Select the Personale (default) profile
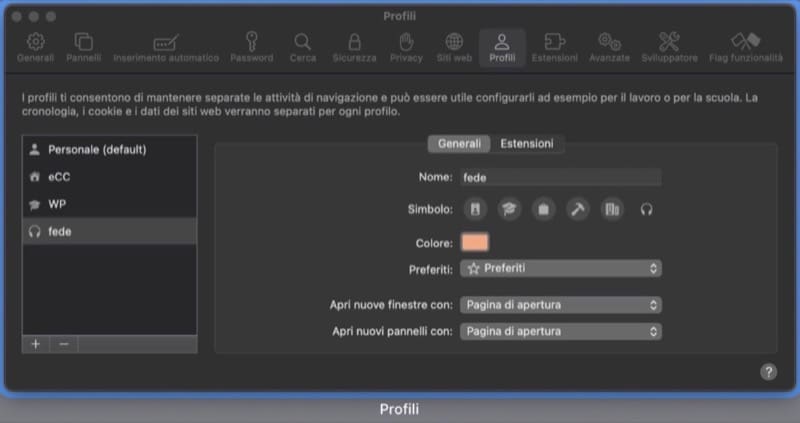This screenshot has height=423, width=800. point(110,150)
